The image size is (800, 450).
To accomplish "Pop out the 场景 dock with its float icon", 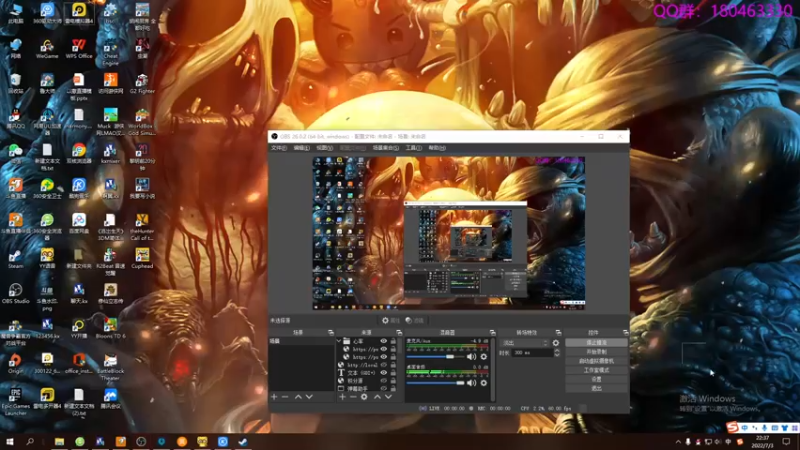I will (331, 333).
